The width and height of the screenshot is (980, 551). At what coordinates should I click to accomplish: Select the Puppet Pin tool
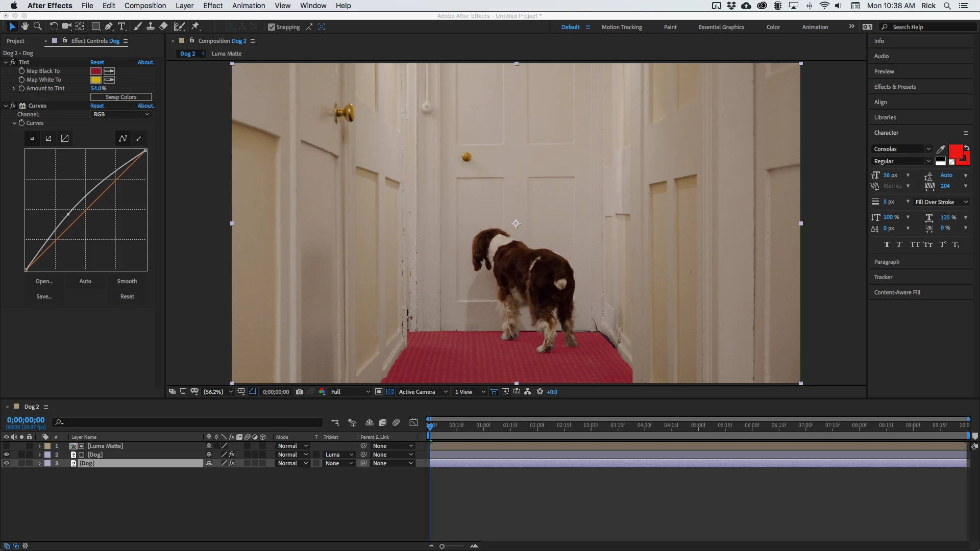195,27
